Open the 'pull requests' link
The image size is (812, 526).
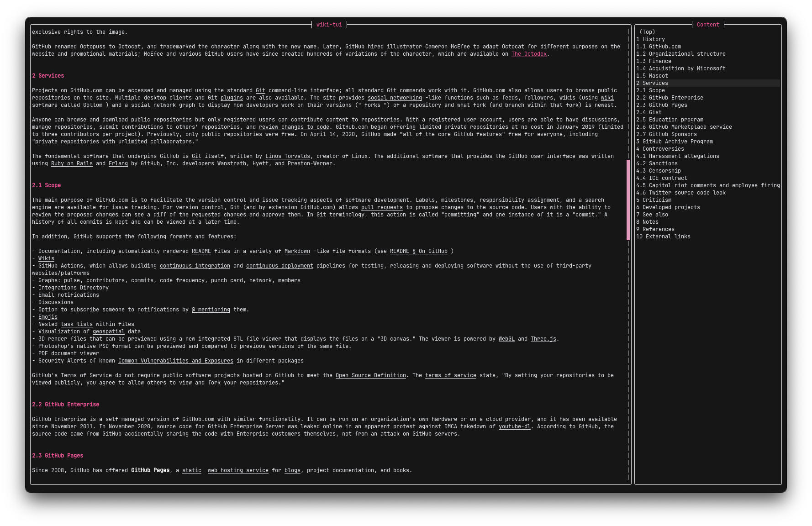click(382, 207)
